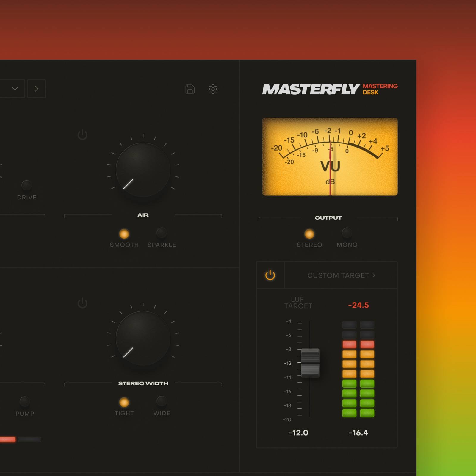Image resolution: width=476 pixels, height=476 pixels.
Task: Click the -16.4 meter value
Action: tap(358, 433)
